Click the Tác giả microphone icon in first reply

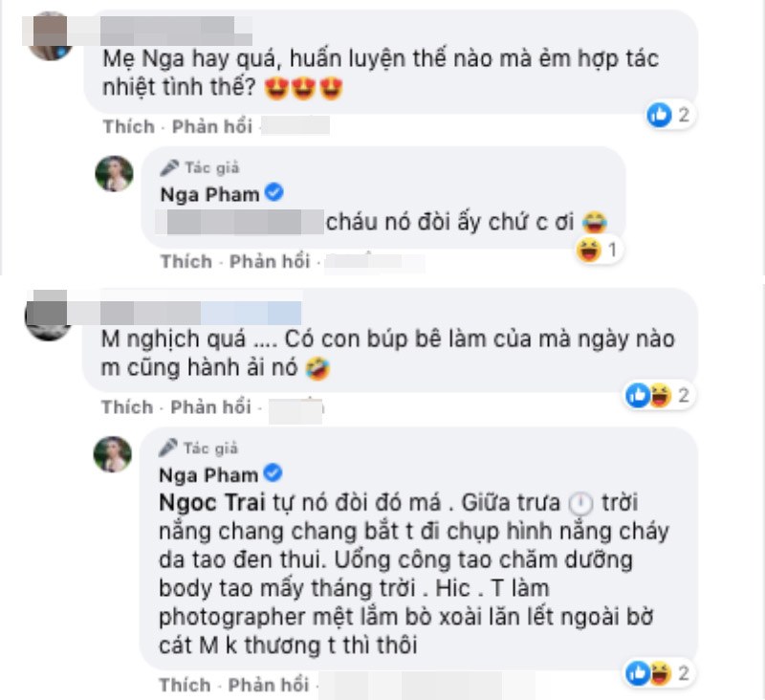point(169,167)
